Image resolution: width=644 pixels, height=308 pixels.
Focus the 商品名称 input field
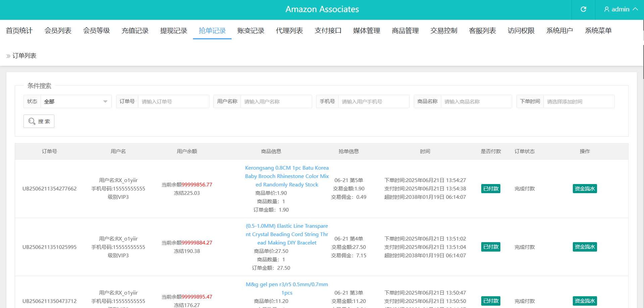(476, 101)
